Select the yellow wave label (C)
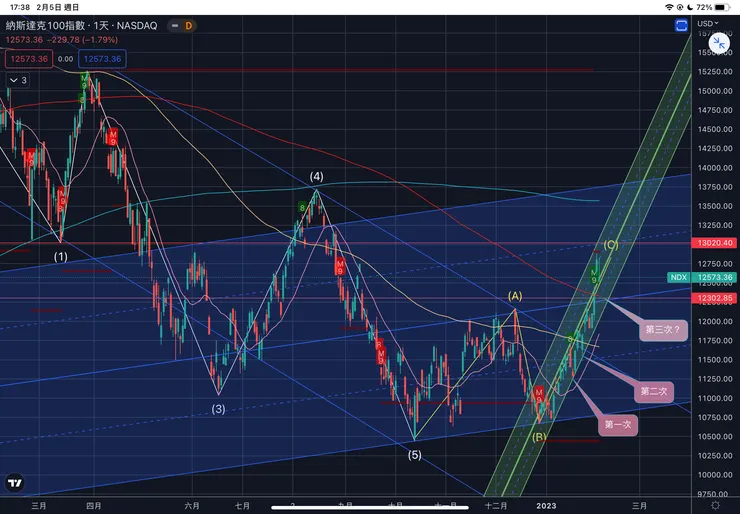740x514 pixels. (x=611, y=244)
